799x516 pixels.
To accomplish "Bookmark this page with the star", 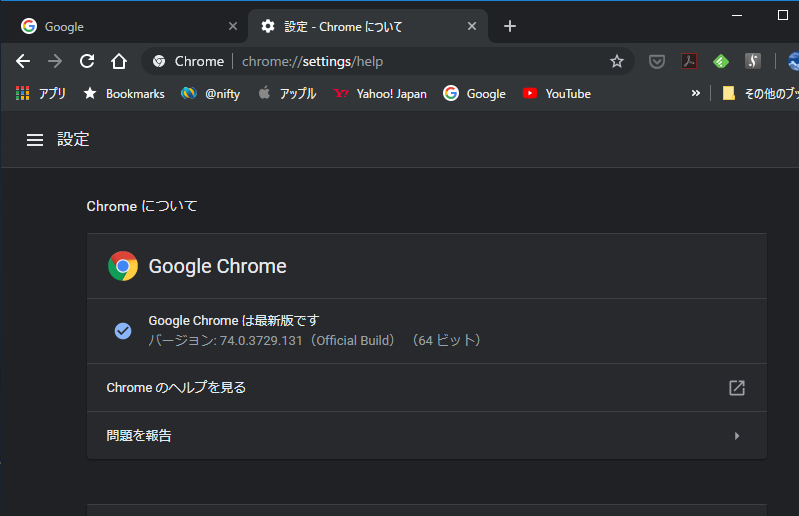I will [617, 62].
